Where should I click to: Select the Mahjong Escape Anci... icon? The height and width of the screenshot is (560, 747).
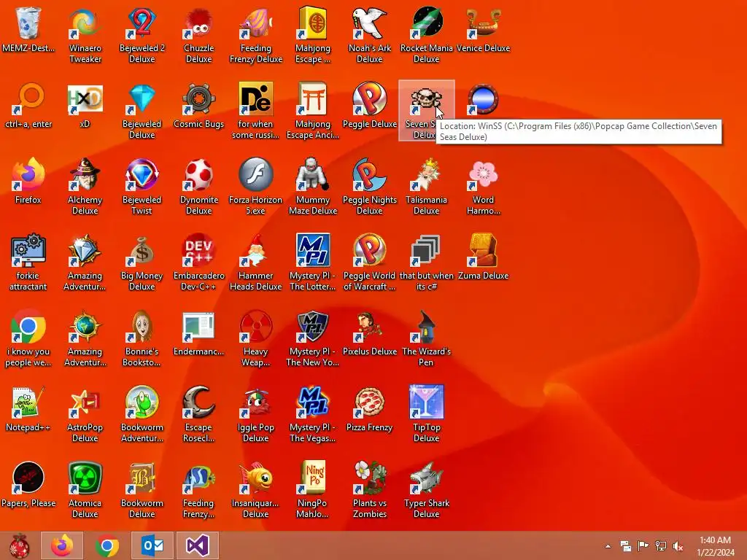(x=312, y=98)
